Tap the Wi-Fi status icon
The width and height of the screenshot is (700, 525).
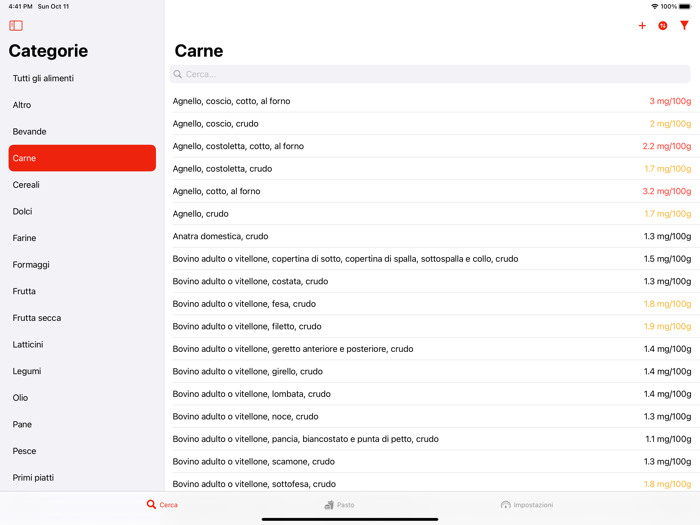point(654,6)
